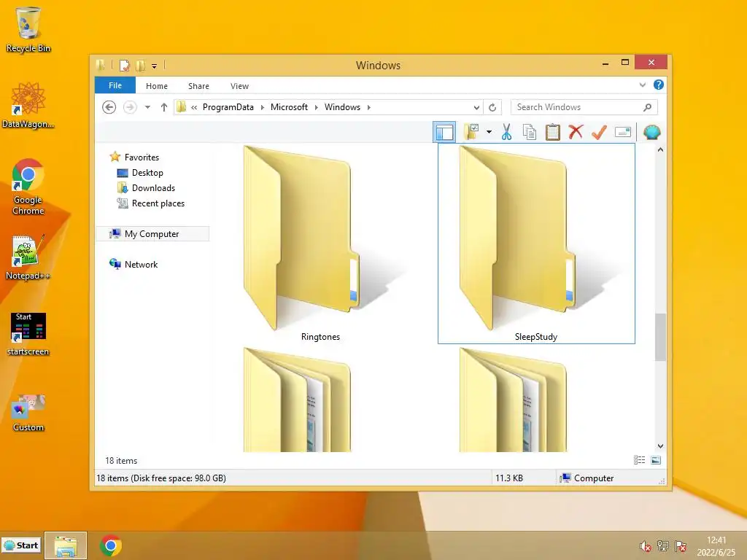Screen dimensions: 747x560
Task: Expand the arrow after ProgramData breadcrumb
Action: point(262,107)
